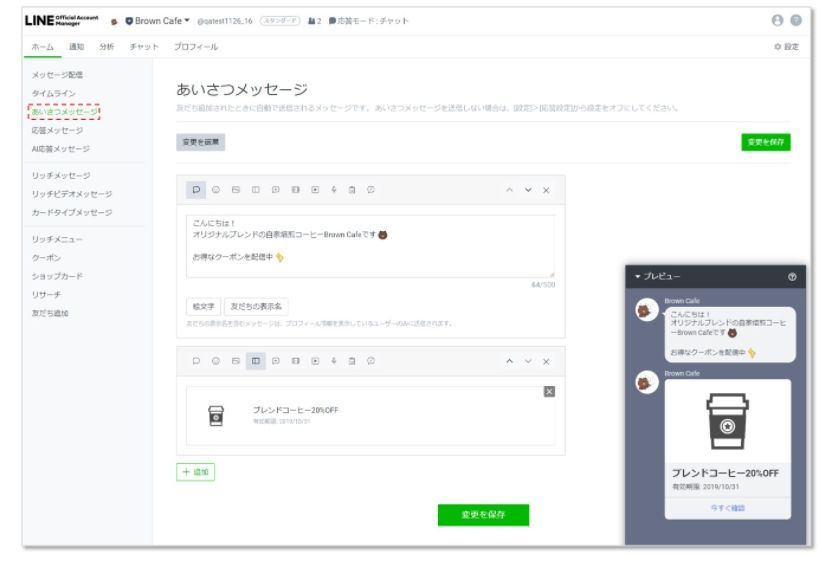Switch to the 通知 tab
This screenshot has height=562, width=823.
pyautogui.click(x=77, y=47)
